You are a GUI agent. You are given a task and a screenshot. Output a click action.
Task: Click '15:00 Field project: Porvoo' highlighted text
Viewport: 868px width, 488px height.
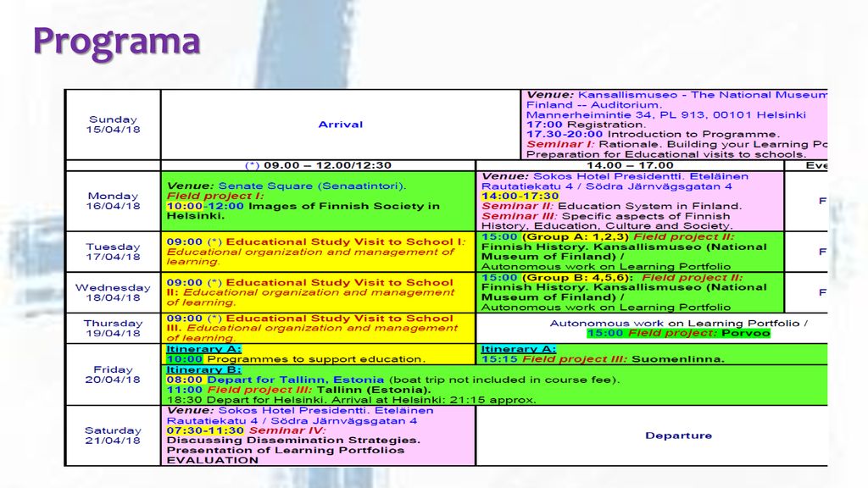679,333
